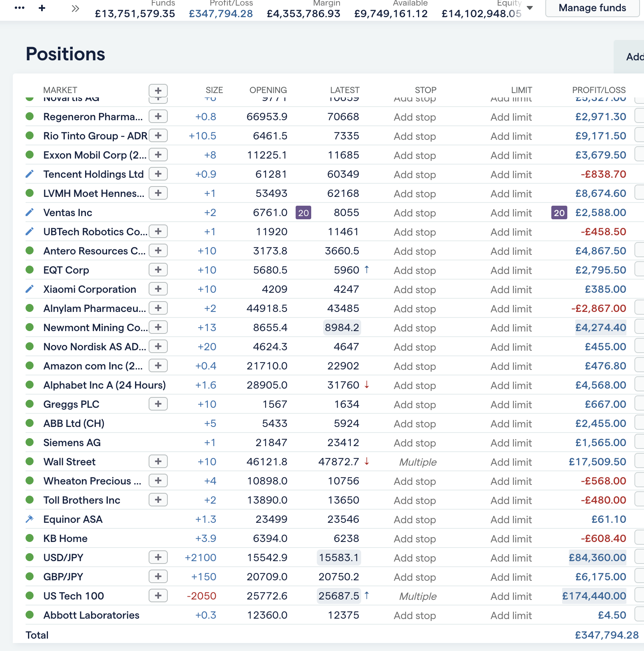This screenshot has width=644, height=651.
Task: Click the USD/JPY profit £84,360.00
Action: point(597,558)
